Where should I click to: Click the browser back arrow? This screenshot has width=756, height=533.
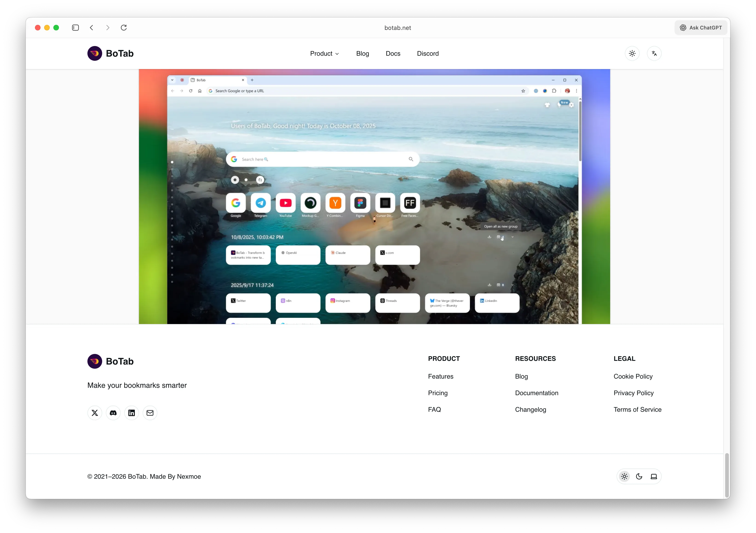(x=92, y=28)
